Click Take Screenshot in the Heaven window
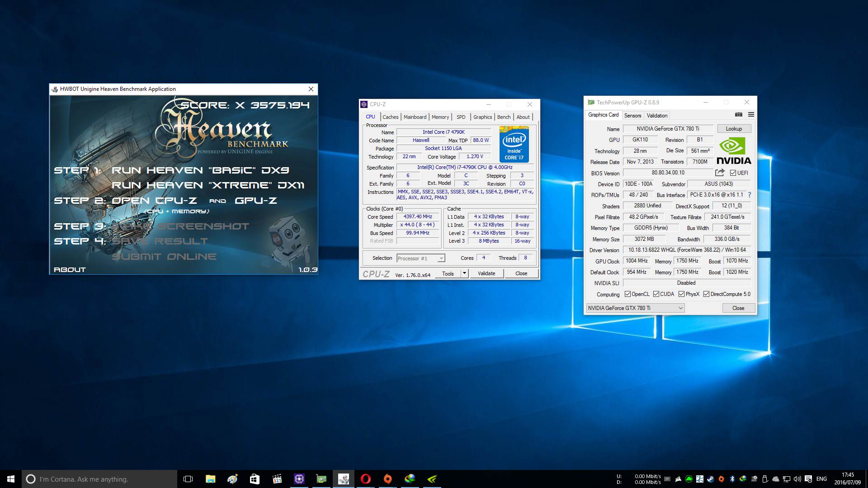 180,226
